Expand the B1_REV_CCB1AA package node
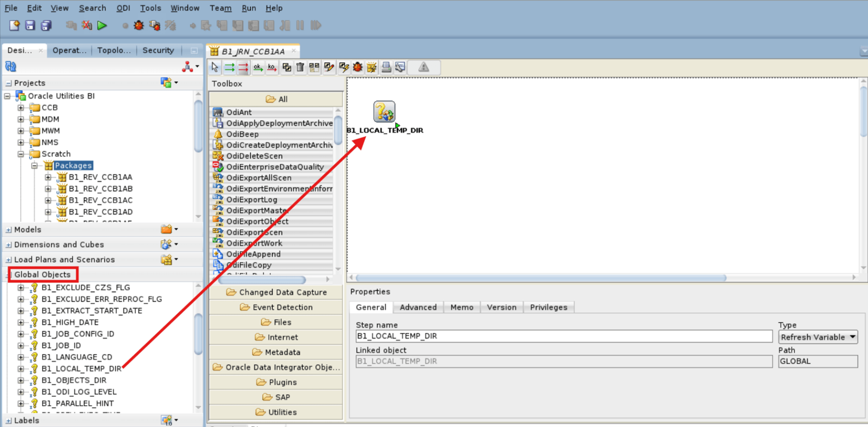 point(48,177)
